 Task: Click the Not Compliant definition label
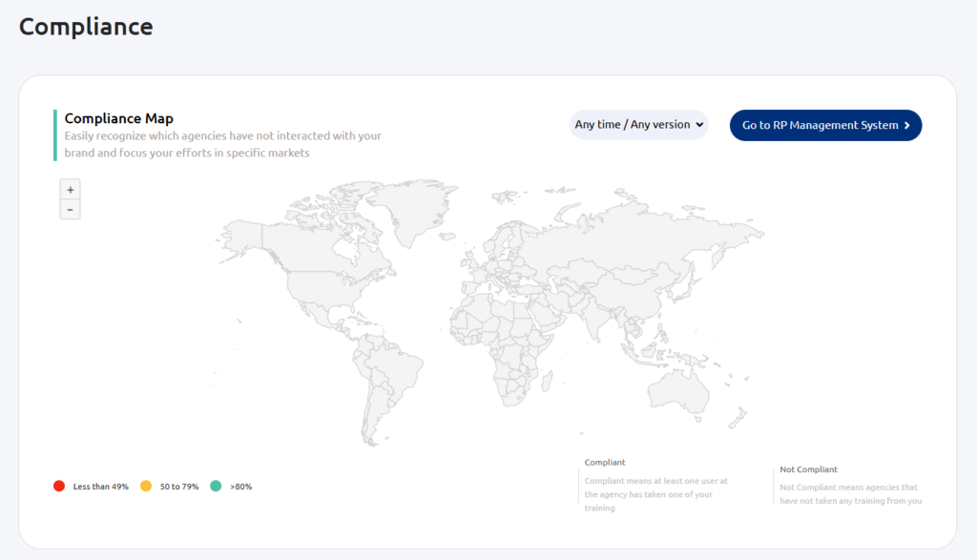pyautogui.click(x=808, y=469)
